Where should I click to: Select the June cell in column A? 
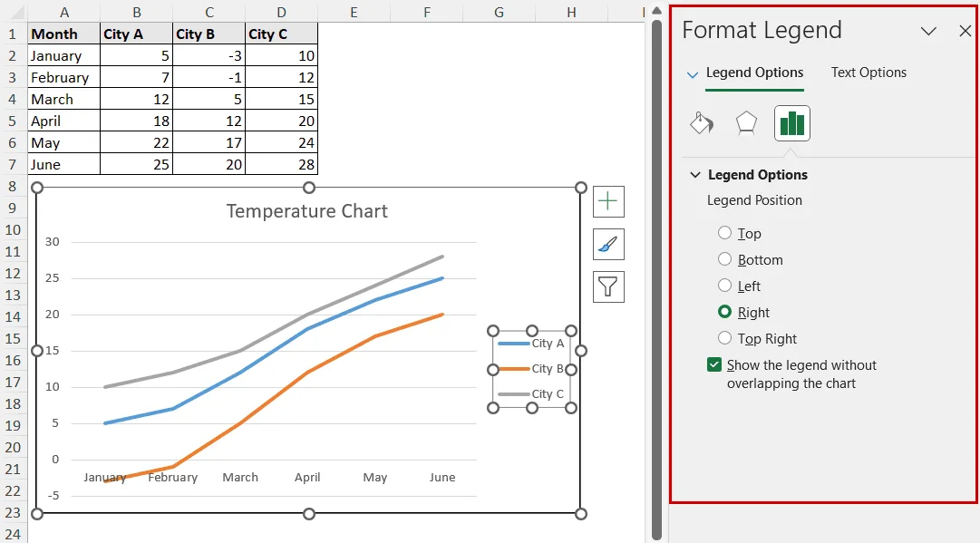point(63,164)
